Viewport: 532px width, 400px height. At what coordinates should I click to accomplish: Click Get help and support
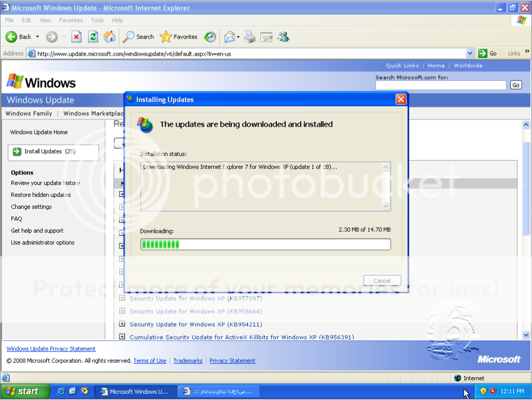37,231
